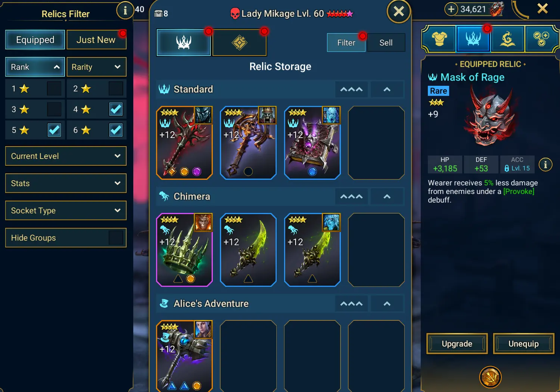Click the round orange icon under Upgrade
Screen dimensions: 560x392
click(x=490, y=377)
